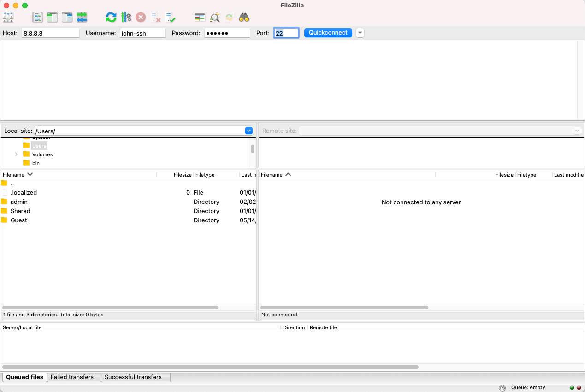Toggle the local directory tree view
The height and width of the screenshot is (392, 585).
(52, 18)
